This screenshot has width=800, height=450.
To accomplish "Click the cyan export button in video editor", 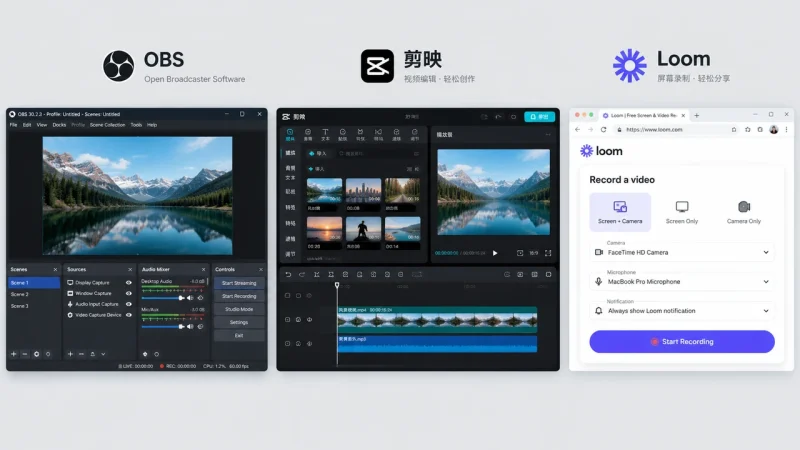I will click(x=539, y=117).
